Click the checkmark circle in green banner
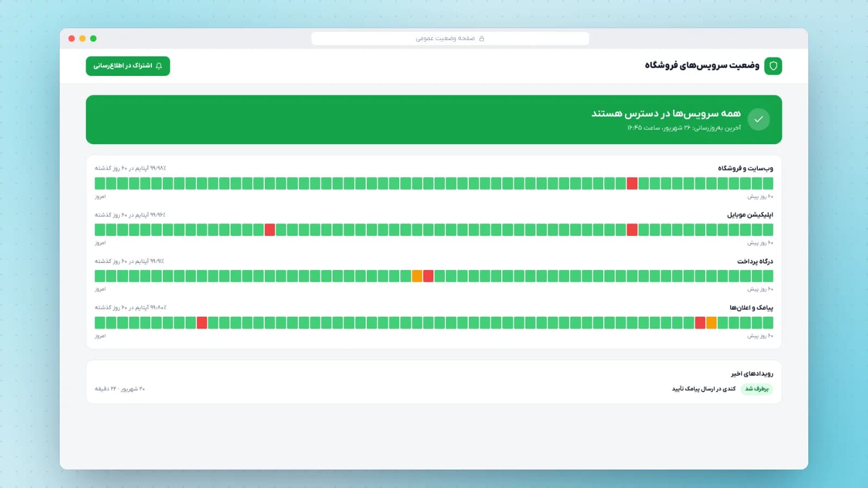 click(x=758, y=119)
